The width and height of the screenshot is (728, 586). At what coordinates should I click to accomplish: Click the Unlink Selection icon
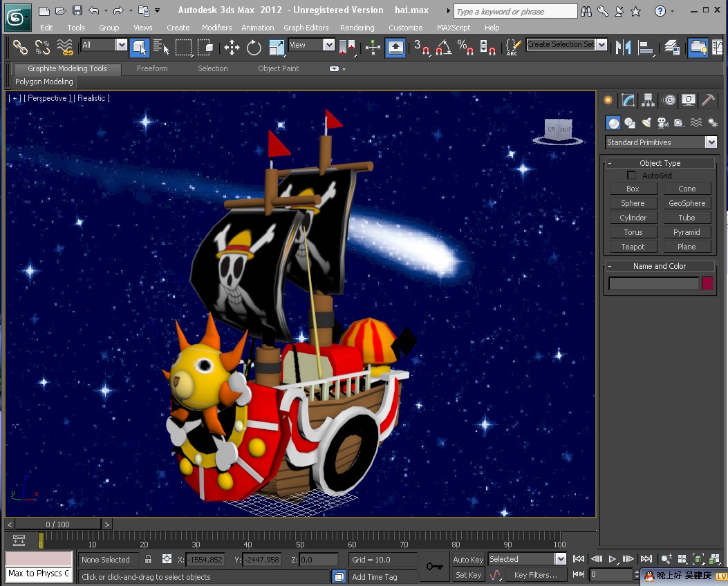point(42,47)
